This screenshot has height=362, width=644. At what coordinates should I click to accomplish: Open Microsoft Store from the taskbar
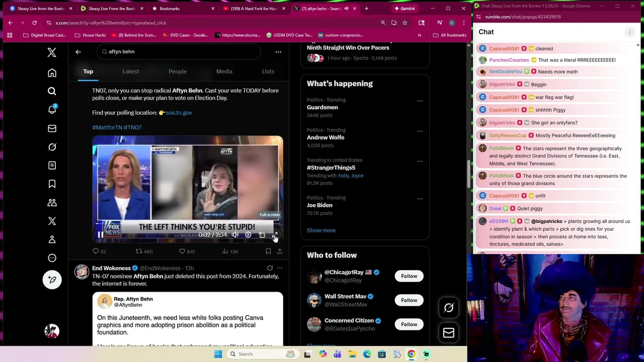[382, 354]
